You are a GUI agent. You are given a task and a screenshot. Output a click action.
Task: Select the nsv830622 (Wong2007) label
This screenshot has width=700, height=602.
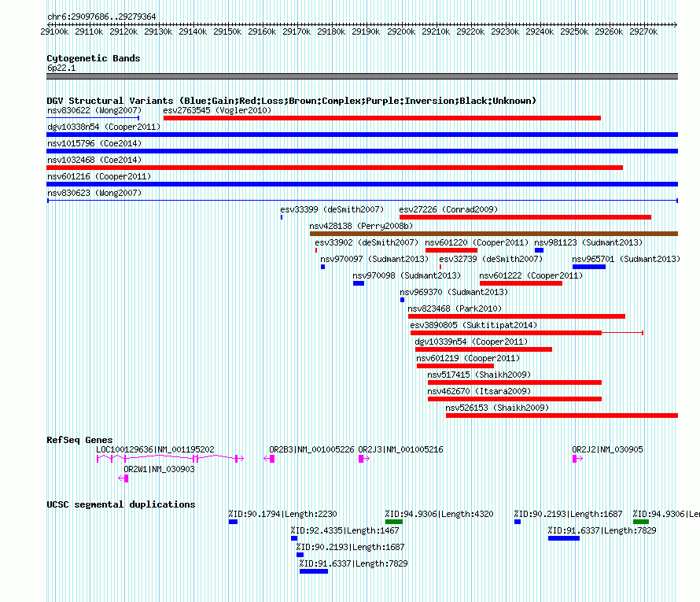pos(94,110)
